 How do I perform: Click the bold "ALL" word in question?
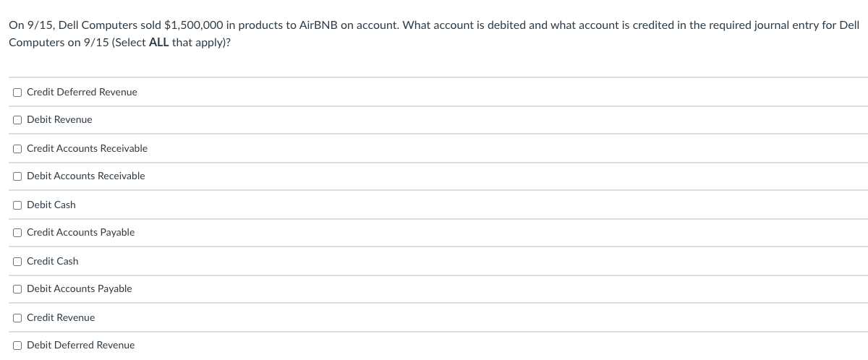point(159,43)
